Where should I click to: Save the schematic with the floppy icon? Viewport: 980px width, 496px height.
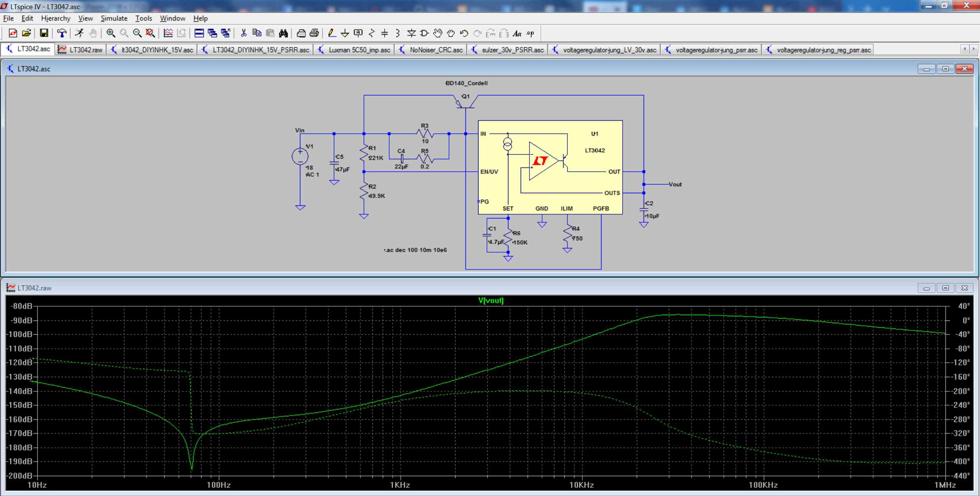(44, 33)
